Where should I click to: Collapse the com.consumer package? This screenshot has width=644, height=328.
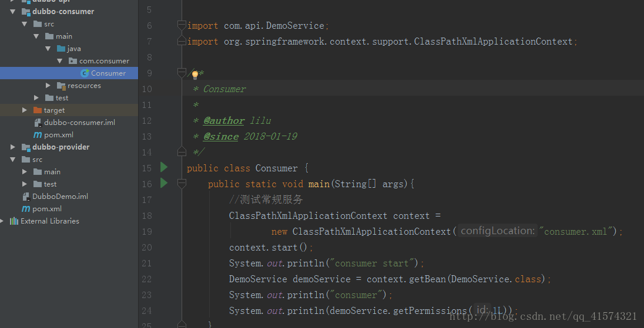(x=60, y=60)
